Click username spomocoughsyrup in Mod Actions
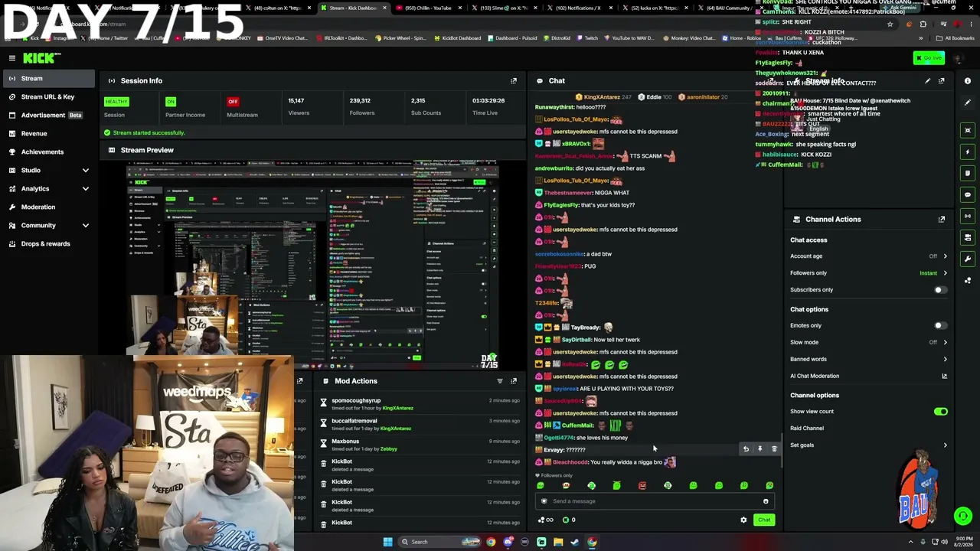This screenshot has width=980, height=551. click(356, 400)
